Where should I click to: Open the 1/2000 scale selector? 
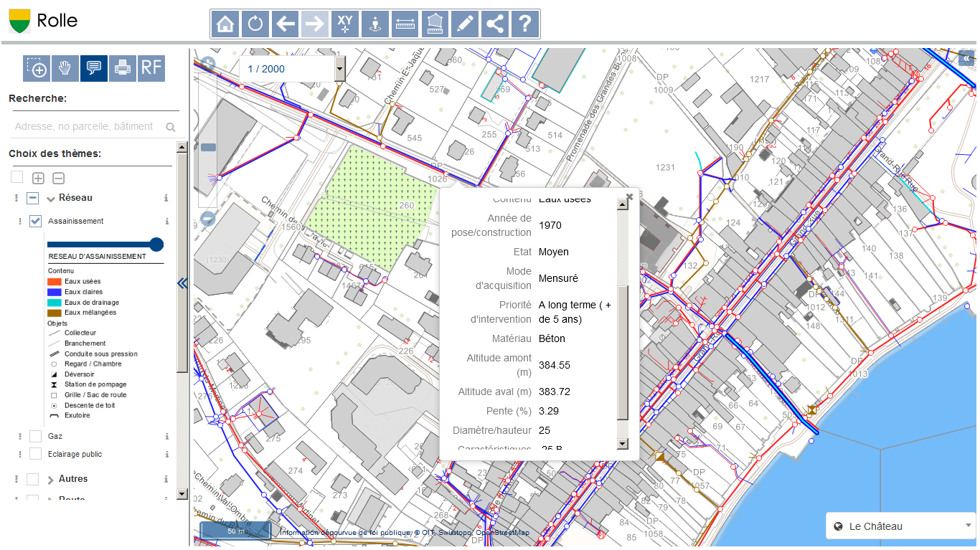point(339,69)
